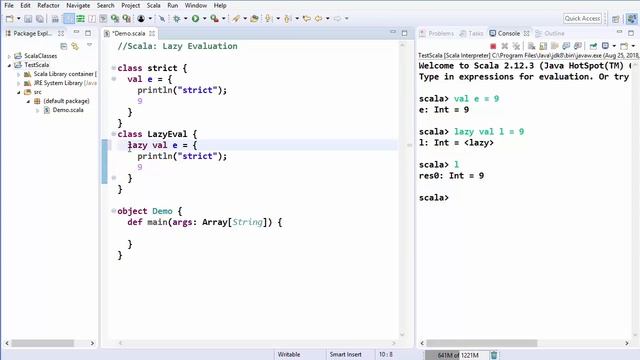This screenshot has width=640, height=360.
Task: Open the File menu
Action: click(x=9, y=6)
